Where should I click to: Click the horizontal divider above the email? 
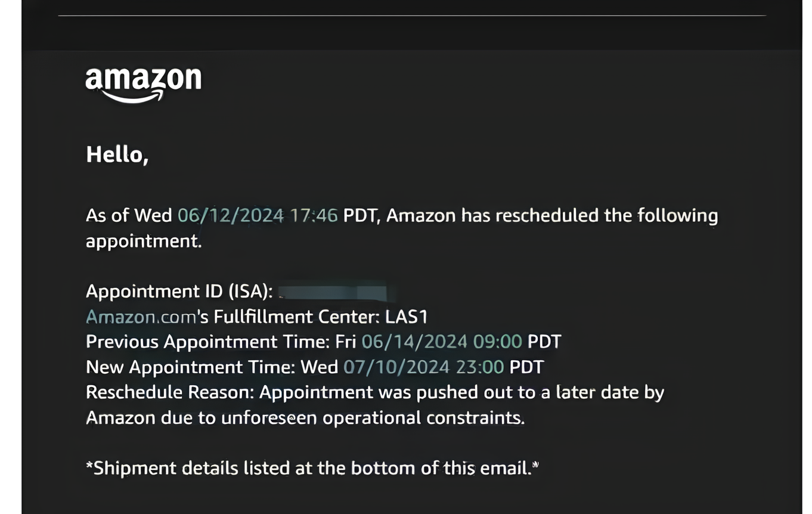click(x=411, y=16)
